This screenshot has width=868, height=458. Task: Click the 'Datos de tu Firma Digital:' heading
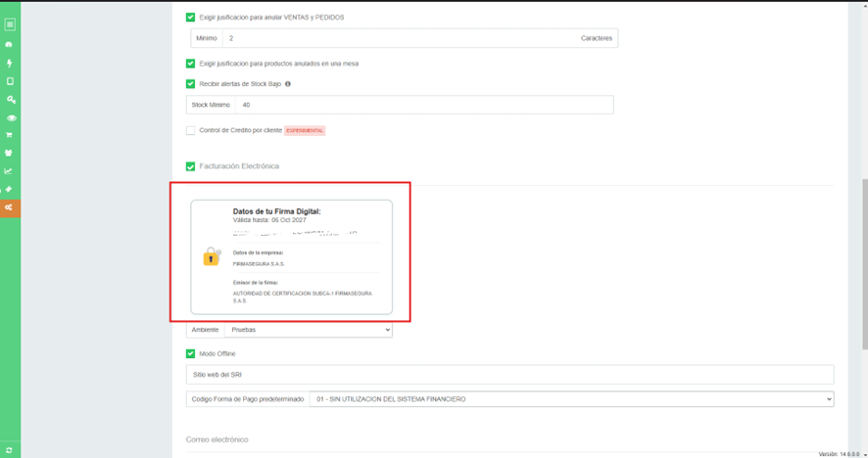coord(277,211)
